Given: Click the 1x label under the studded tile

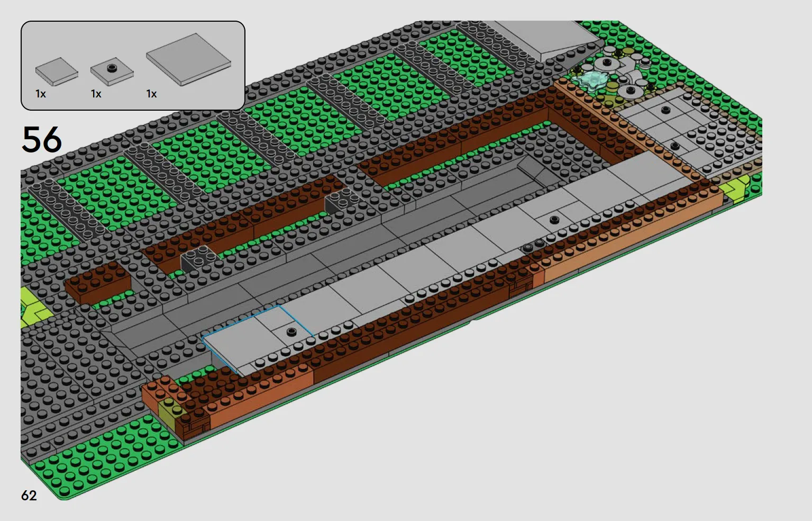Looking at the screenshot, I should point(96,94).
